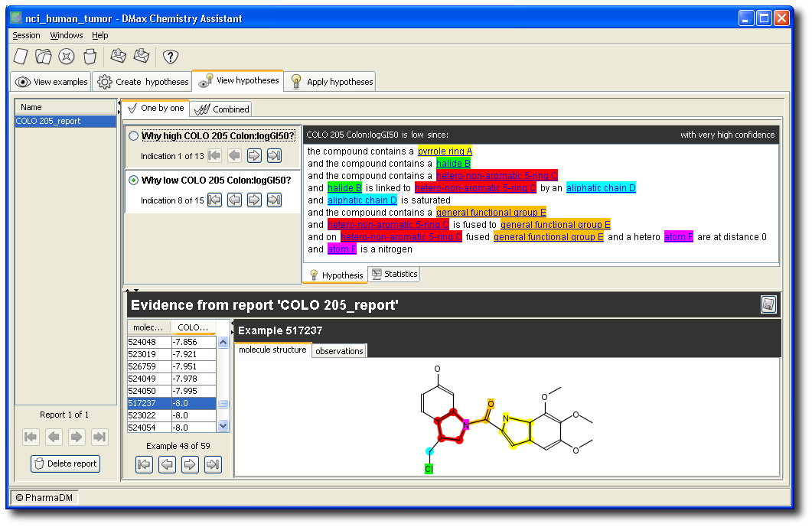
Task: Collapse the left report list panel arrow
Action: pos(119,102)
